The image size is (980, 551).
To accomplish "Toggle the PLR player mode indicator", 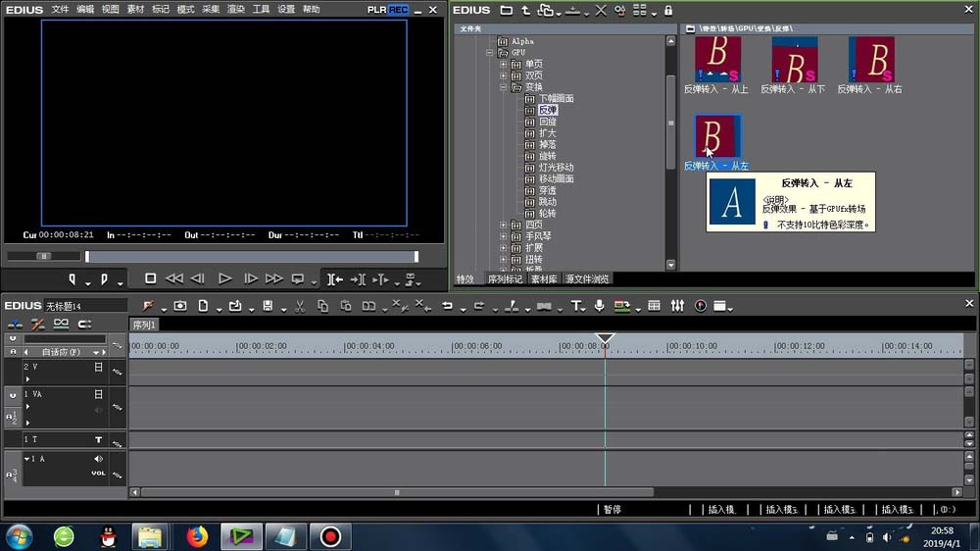I will (x=376, y=9).
